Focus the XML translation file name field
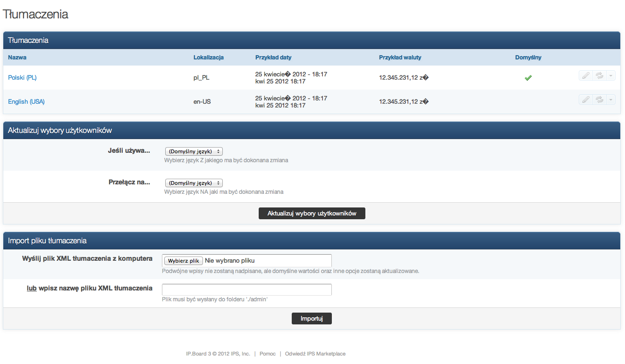 click(246, 290)
